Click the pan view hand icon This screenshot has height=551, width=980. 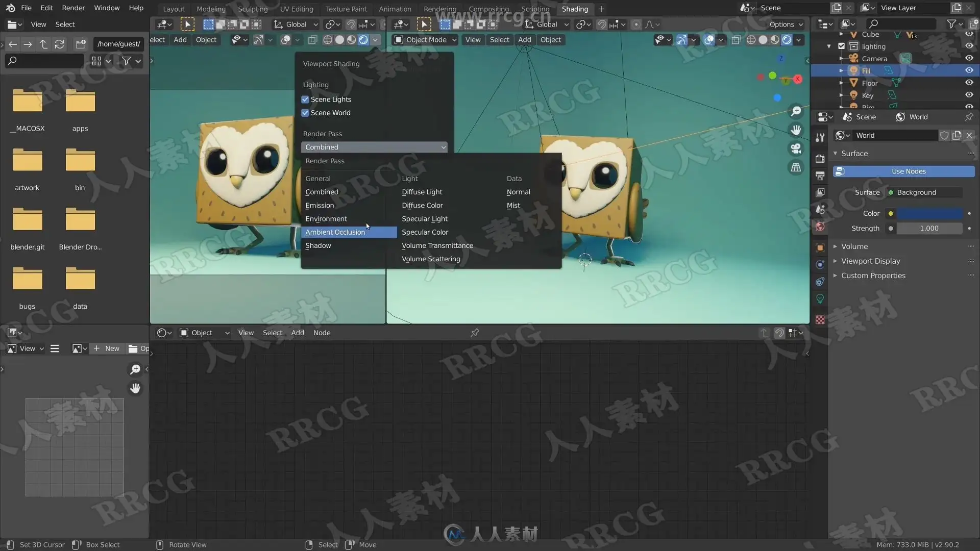(x=796, y=130)
